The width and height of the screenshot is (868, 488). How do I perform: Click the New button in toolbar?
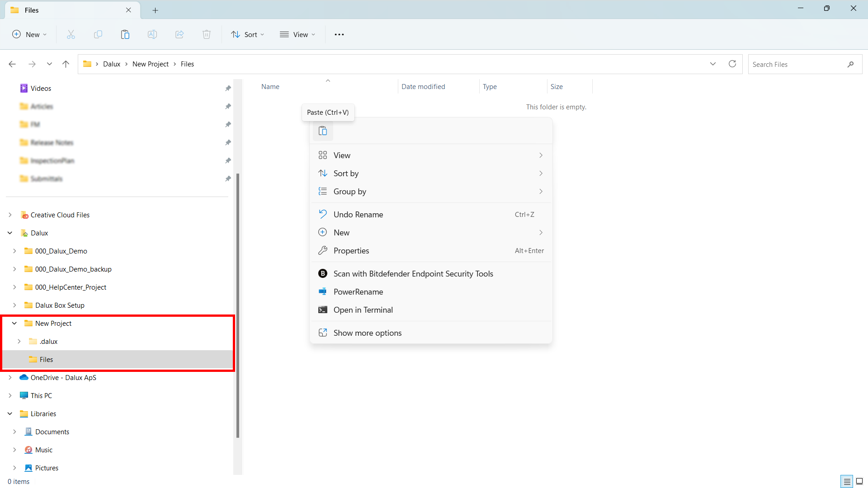(29, 34)
